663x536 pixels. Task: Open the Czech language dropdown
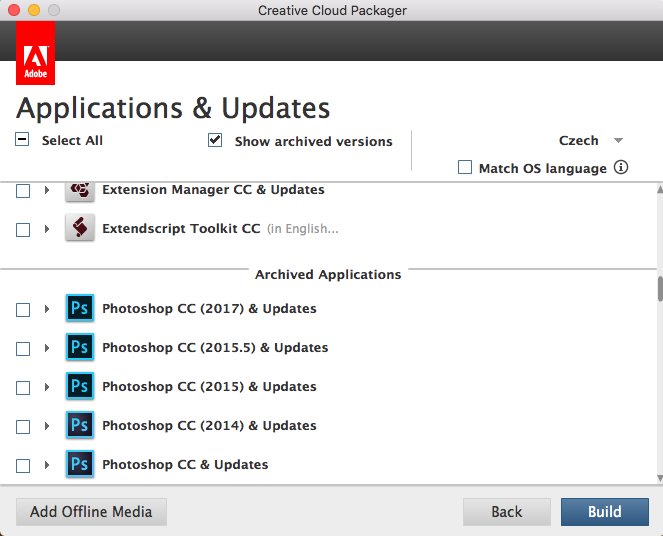pos(591,140)
